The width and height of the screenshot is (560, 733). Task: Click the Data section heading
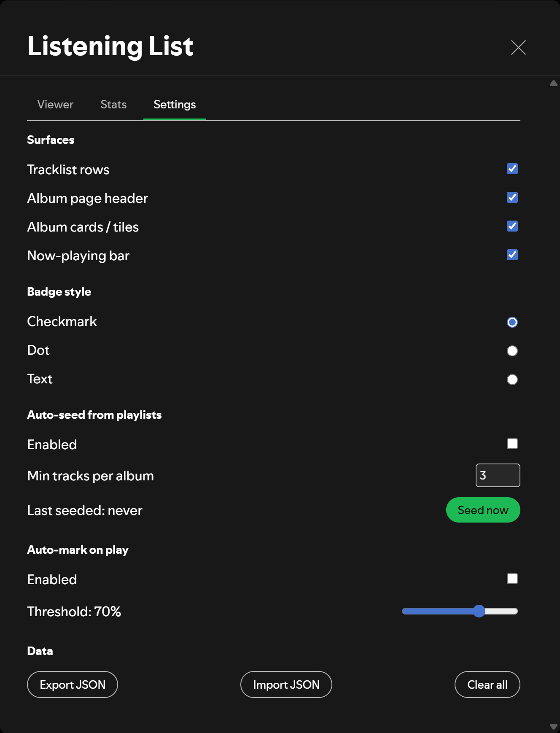tap(40, 651)
